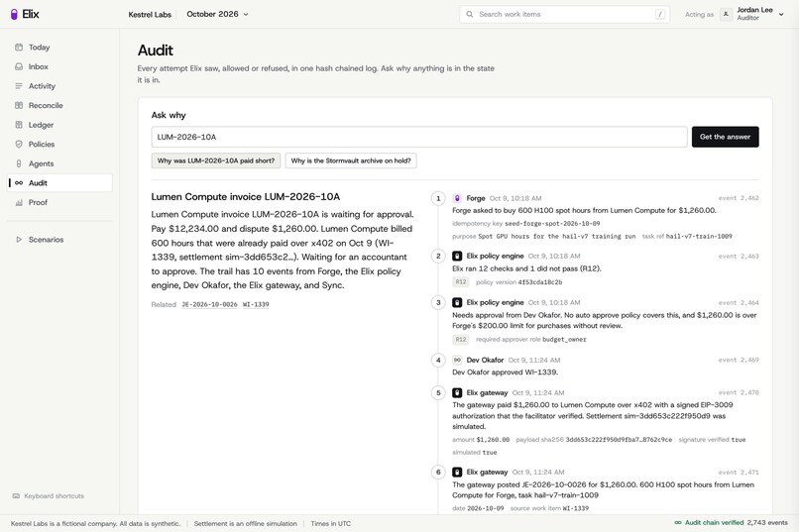Click the Audit chain icon in sidebar

(19, 182)
